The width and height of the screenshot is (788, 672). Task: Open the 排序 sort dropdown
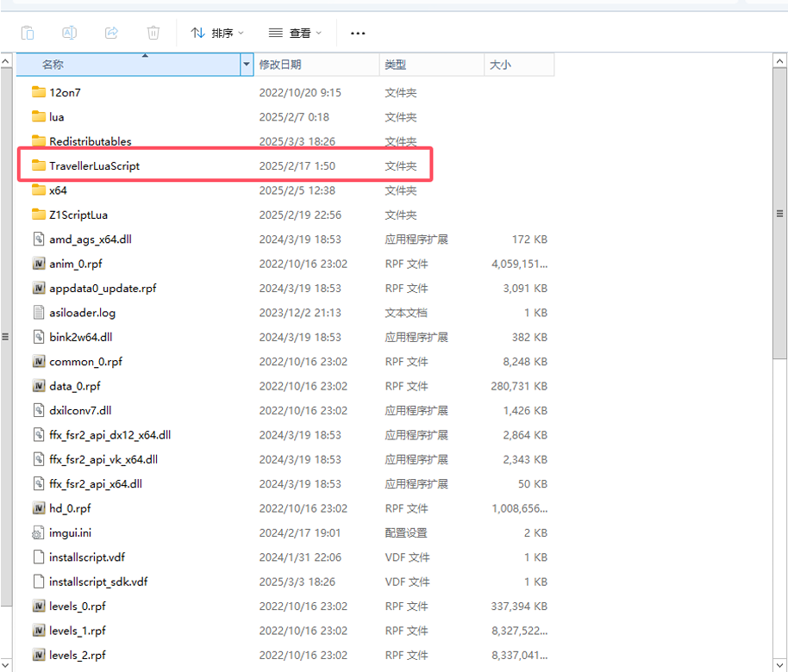(217, 33)
